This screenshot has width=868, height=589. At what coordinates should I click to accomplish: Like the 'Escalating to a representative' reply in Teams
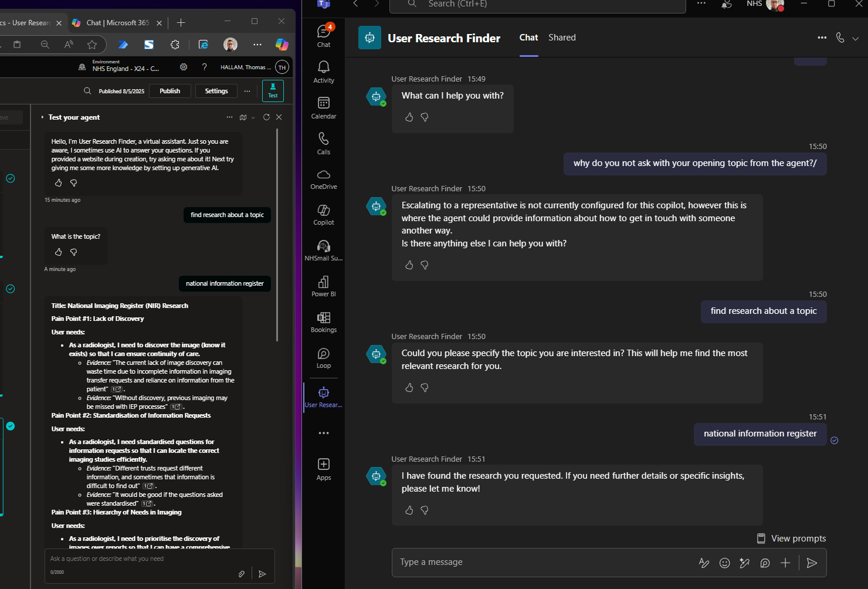409,265
